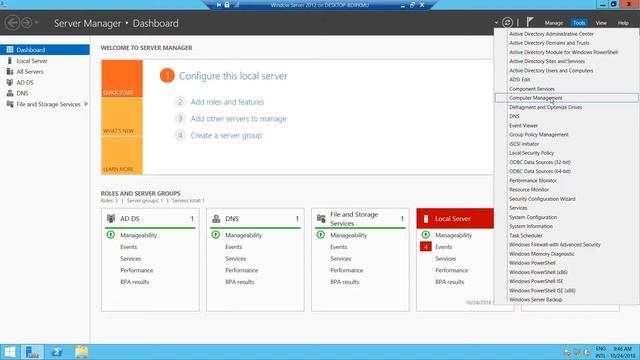The width and height of the screenshot is (640, 360).
Task: Click File and Storage Manageability status icon
Action: pyautogui.click(x=321, y=235)
